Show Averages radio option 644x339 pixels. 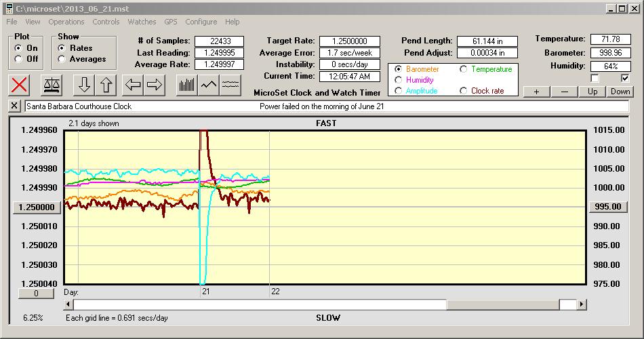62,59
